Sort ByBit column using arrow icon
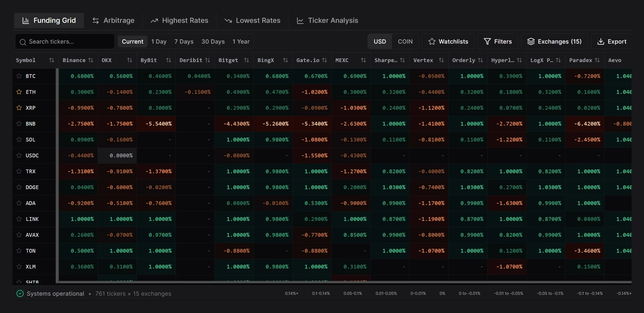 [169, 60]
